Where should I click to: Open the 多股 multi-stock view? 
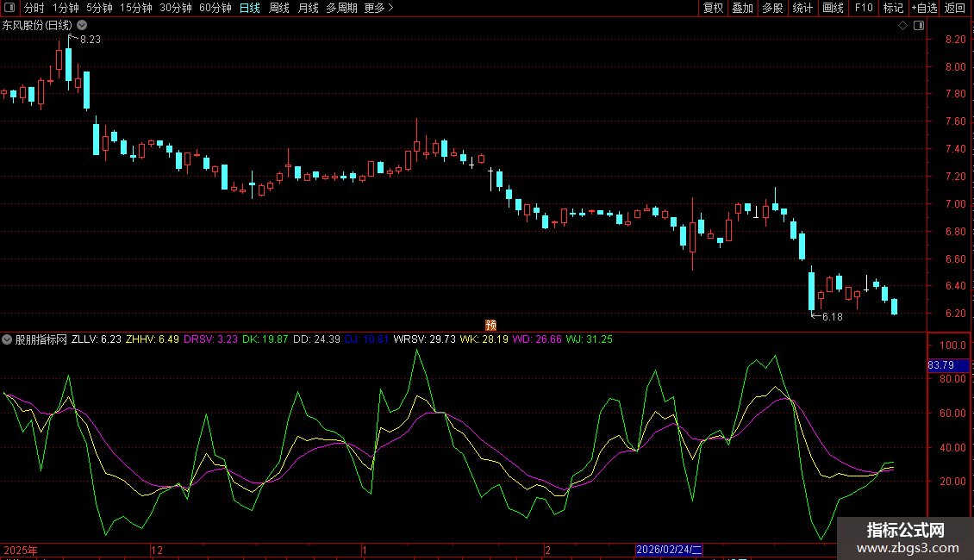point(772,8)
